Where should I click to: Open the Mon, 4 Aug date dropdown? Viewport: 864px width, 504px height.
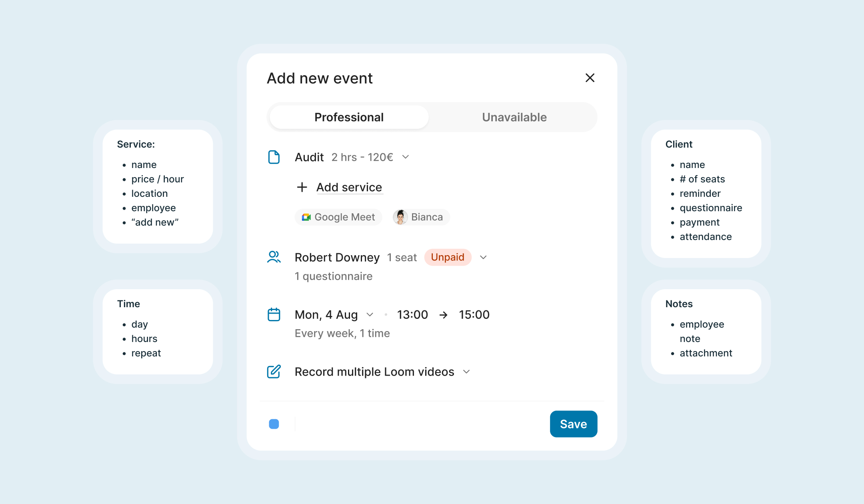pyautogui.click(x=370, y=315)
